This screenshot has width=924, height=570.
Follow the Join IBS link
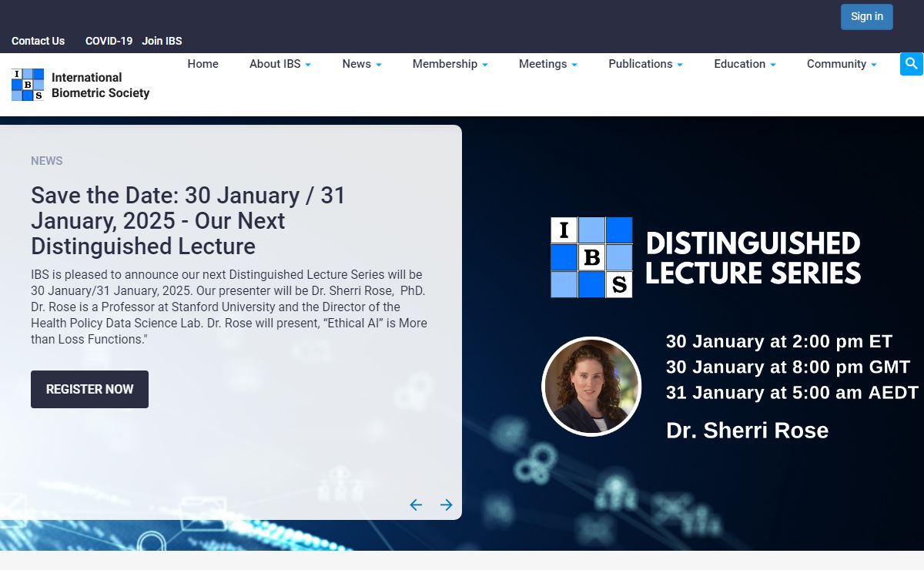[x=162, y=41]
